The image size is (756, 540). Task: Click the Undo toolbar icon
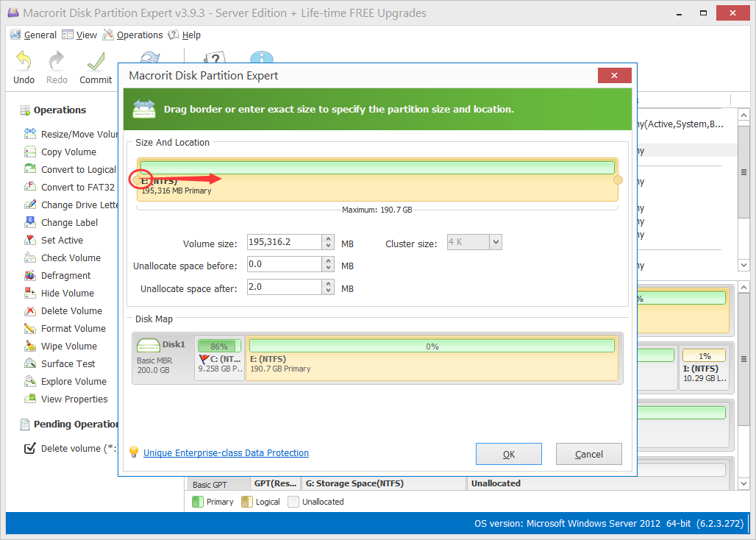(x=24, y=61)
